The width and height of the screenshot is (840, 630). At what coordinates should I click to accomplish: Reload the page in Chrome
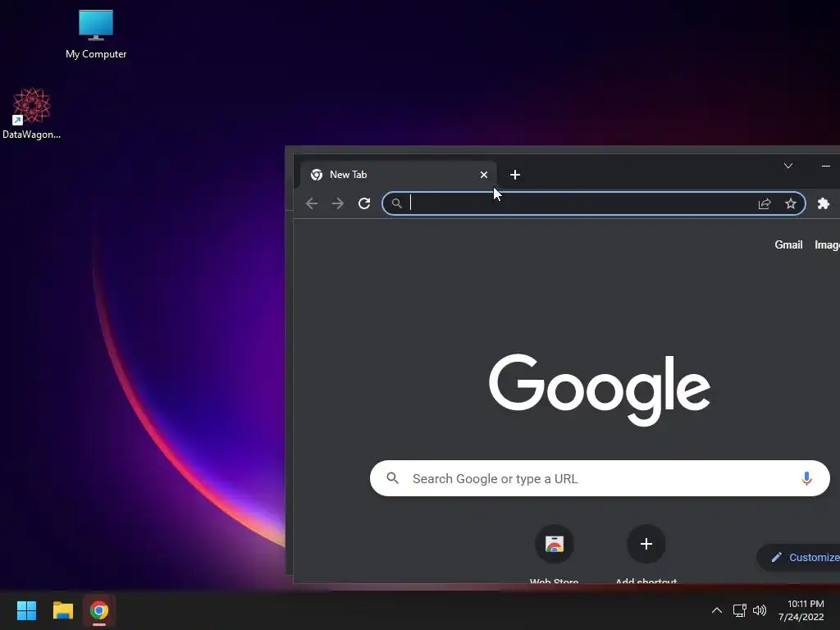(364, 203)
